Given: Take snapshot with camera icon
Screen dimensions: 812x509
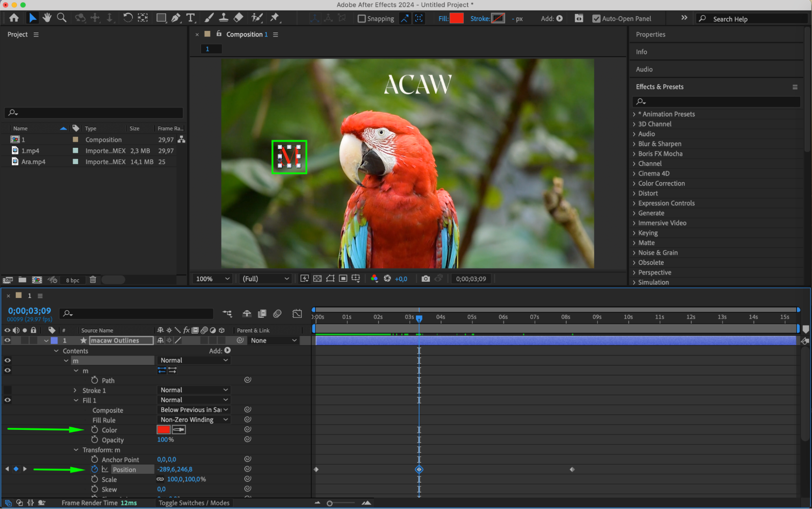Looking at the screenshot, I should point(425,279).
